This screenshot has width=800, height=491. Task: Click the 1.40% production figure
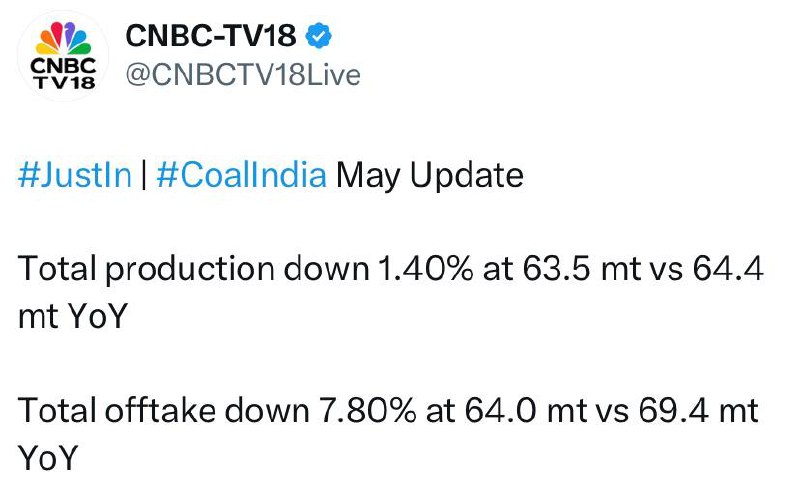coord(426,268)
